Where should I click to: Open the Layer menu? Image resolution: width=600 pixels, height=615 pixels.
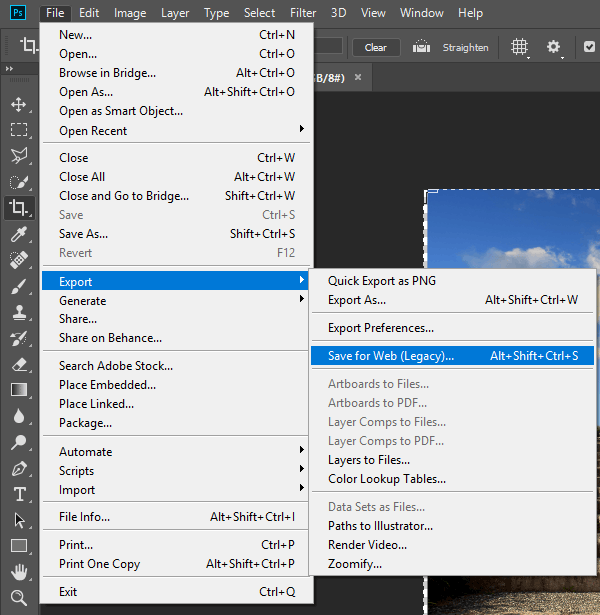click(175, 13)
